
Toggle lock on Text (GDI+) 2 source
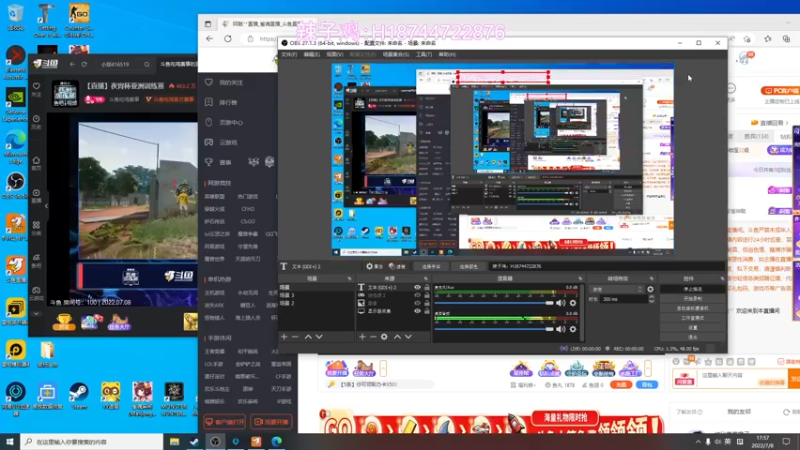pos(427,288)
